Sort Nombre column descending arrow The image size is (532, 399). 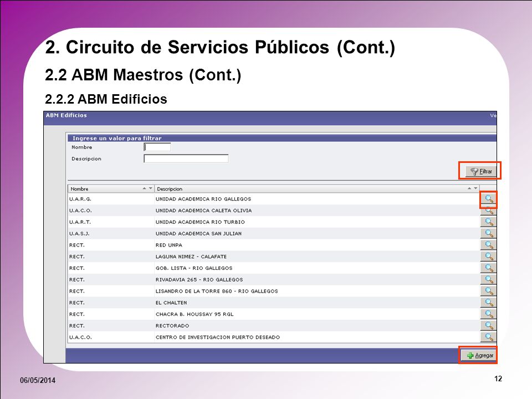tap(150, 188)
